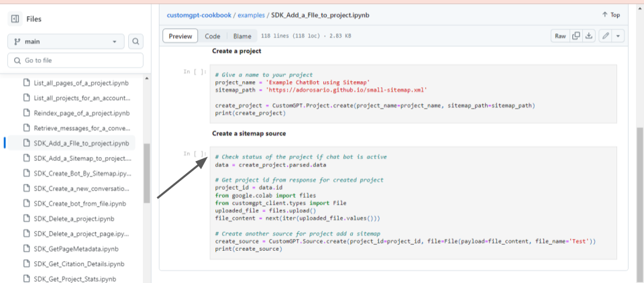
Task: Open SDK_Get_Citation_Details.ipynb file
Action: coord(79,264)
